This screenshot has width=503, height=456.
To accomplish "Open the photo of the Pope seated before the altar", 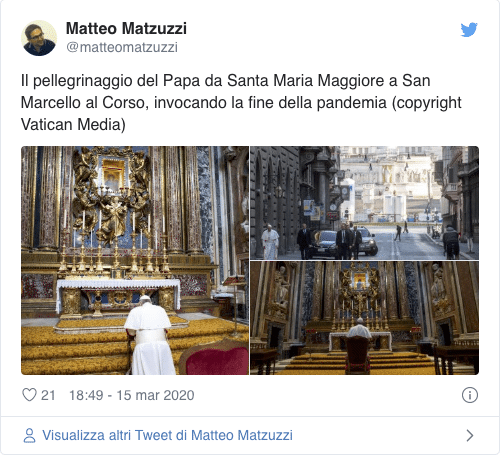I will click(x=364, y=318).
